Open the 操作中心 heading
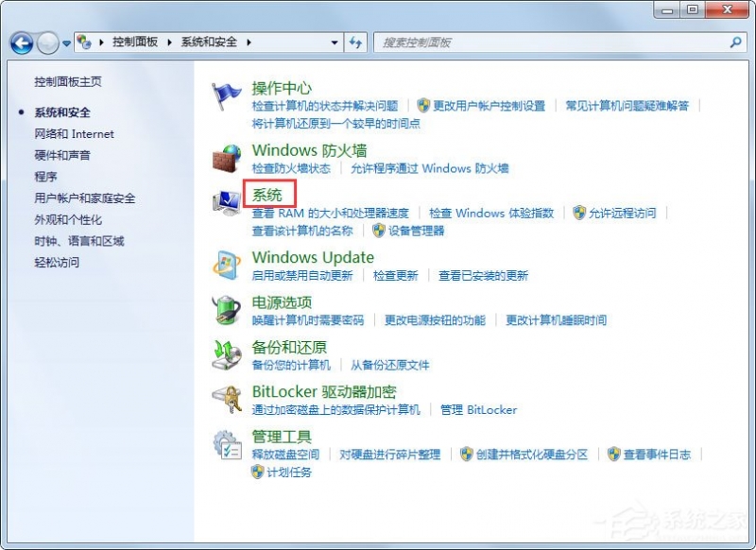 [x=282, y=88]
